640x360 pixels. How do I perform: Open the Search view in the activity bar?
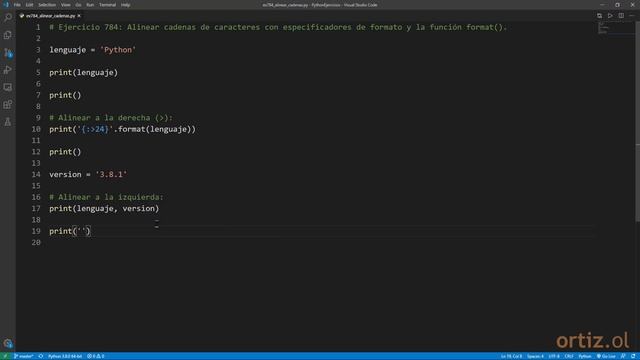pos(8,18)
